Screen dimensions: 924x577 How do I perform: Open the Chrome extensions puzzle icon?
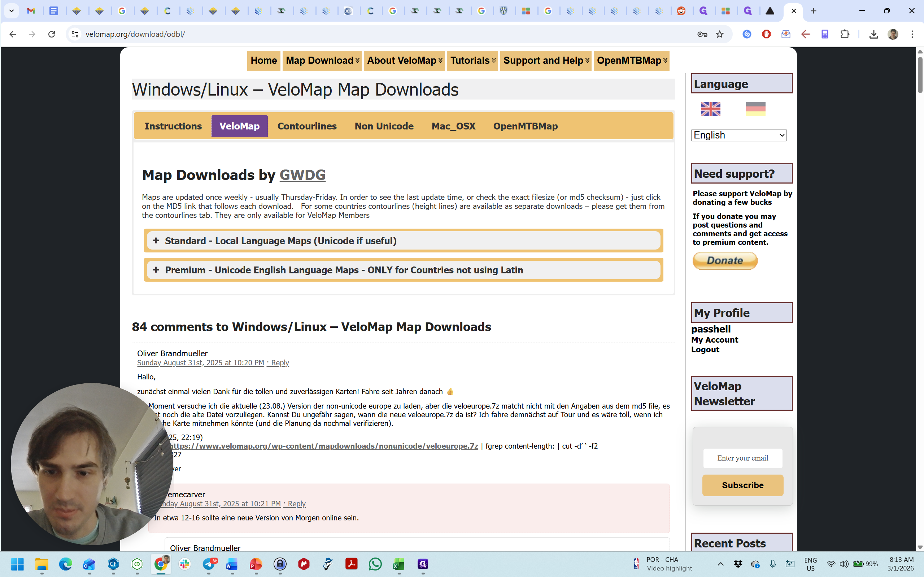(845, 34)
